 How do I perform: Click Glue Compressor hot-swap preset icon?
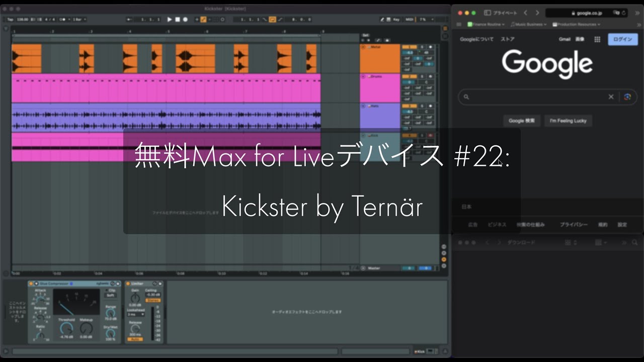point(113,284)
